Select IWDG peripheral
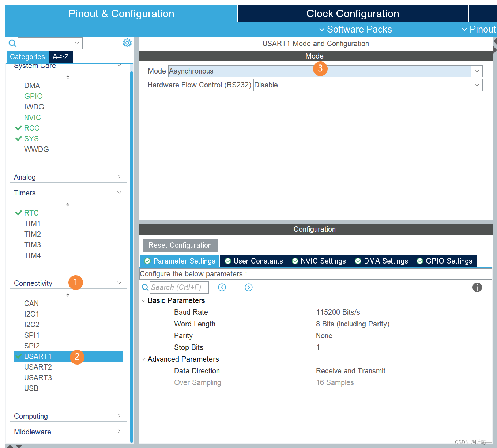Screen dimensions: 497x448 34,107
